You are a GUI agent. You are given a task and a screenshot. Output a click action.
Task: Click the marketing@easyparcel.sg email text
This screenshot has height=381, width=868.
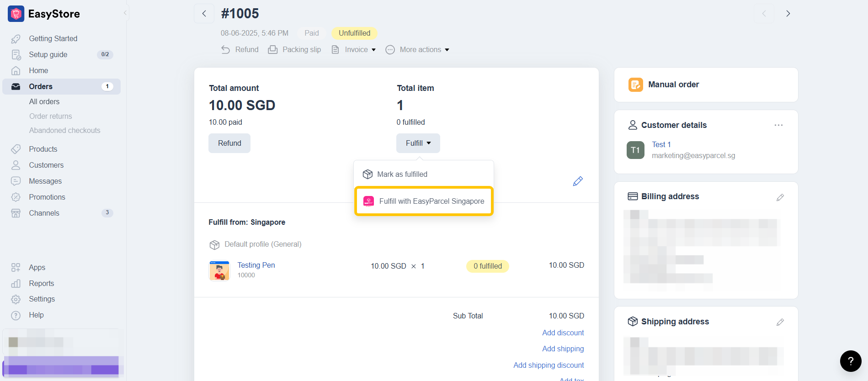693,155
